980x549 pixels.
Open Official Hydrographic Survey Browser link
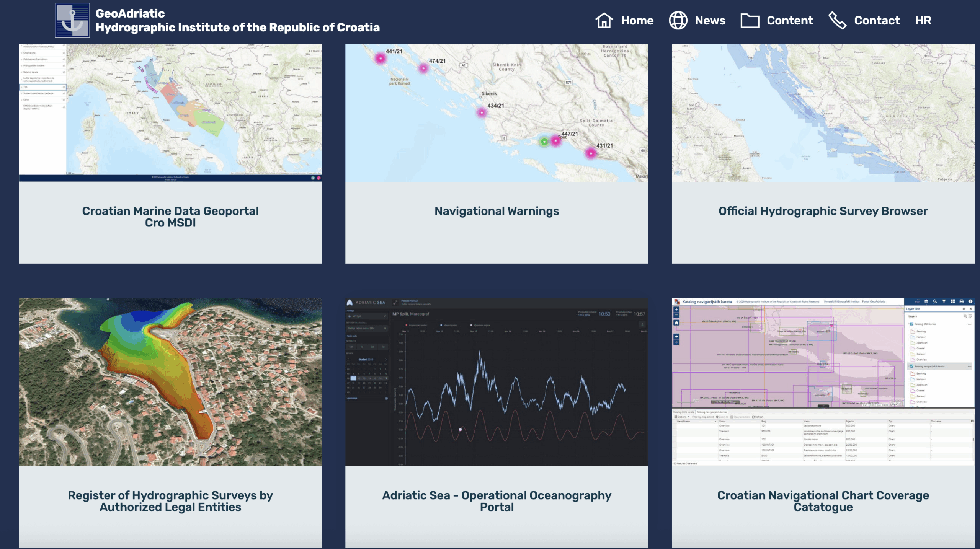823,211
